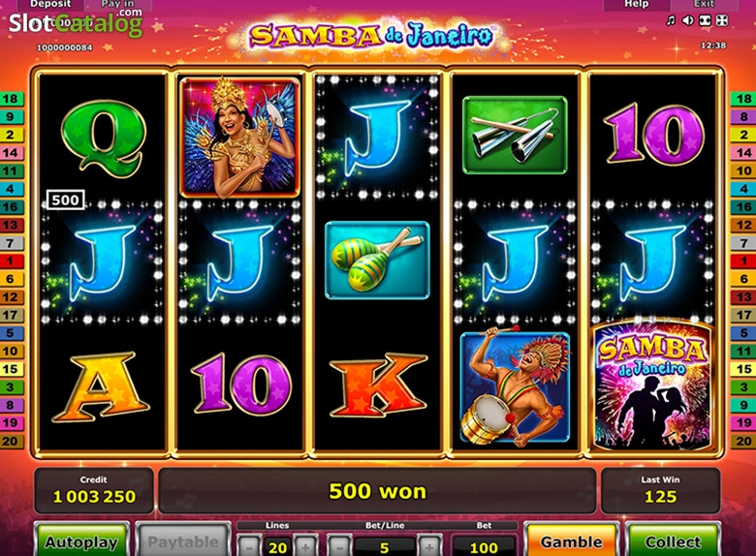
Task: Open the Deposit tab
Action: pyautogui.click(x=50, y=4)
